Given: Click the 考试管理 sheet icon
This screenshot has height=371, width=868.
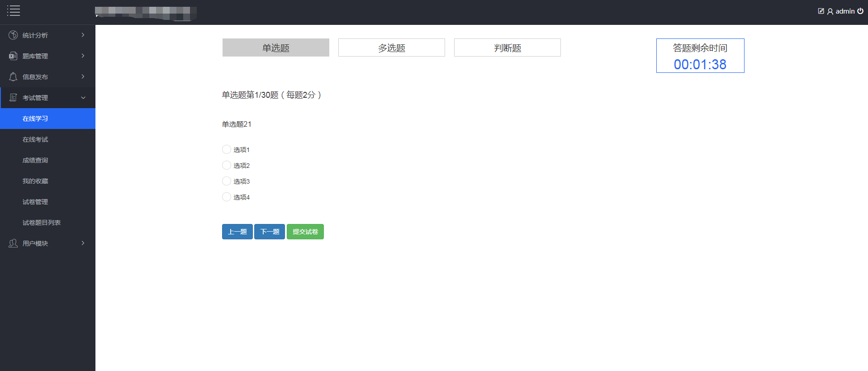Looking at the screenshot, I should [13, 97].
